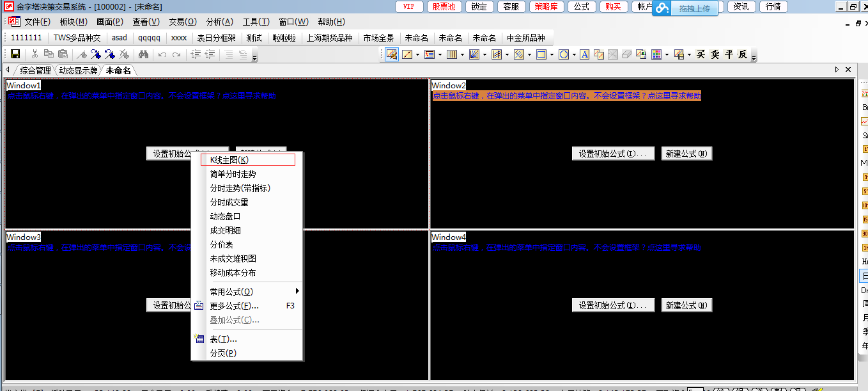Choose 更多公式(F)... menu entry
This screenshot has height=391, width=868.
(x=247, y=306)
